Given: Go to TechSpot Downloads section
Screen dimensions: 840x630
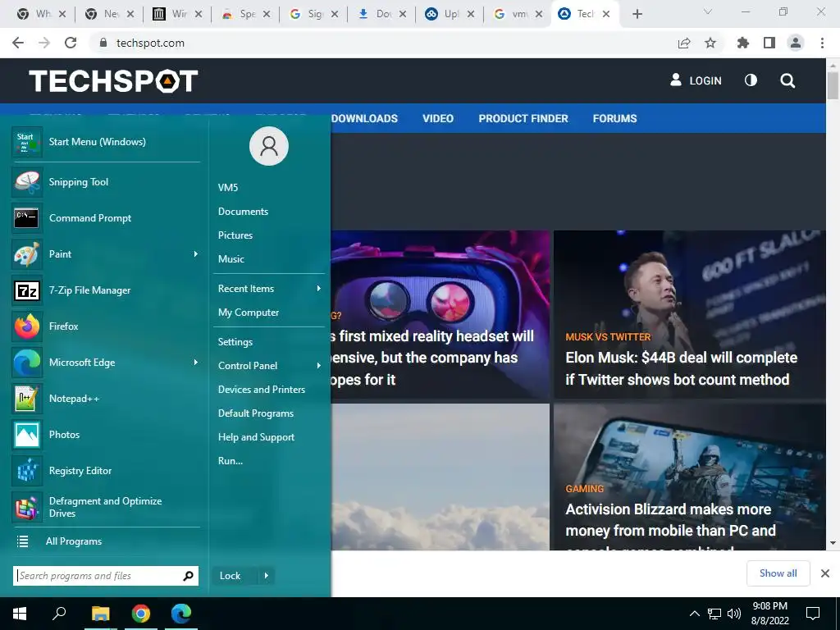Looking at the screenshot, I should pyautogui.click(x=364, y=118).
